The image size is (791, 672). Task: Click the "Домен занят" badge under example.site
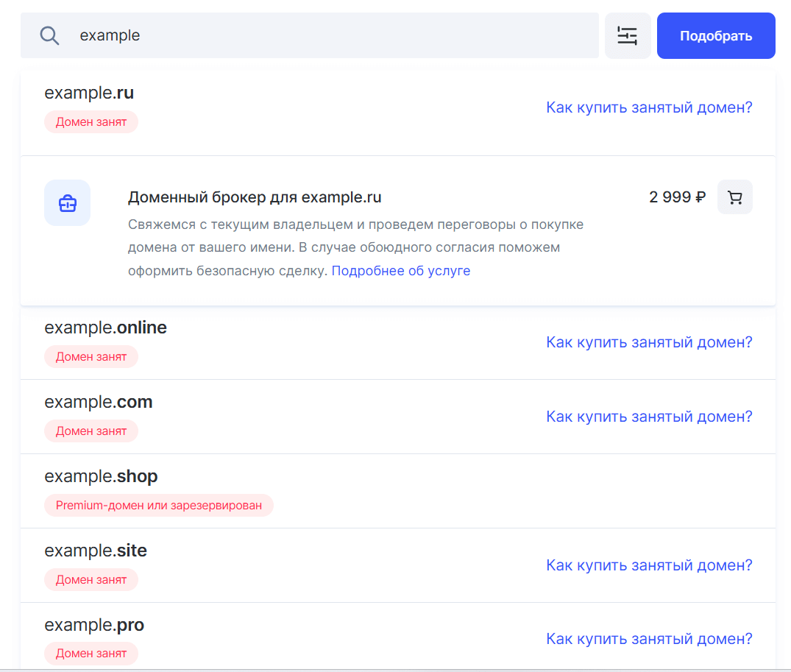click(x=91, y=580)
